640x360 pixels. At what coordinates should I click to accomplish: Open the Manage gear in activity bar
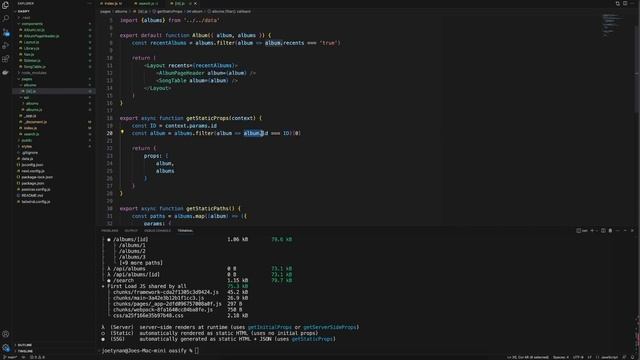pos(6,347)
